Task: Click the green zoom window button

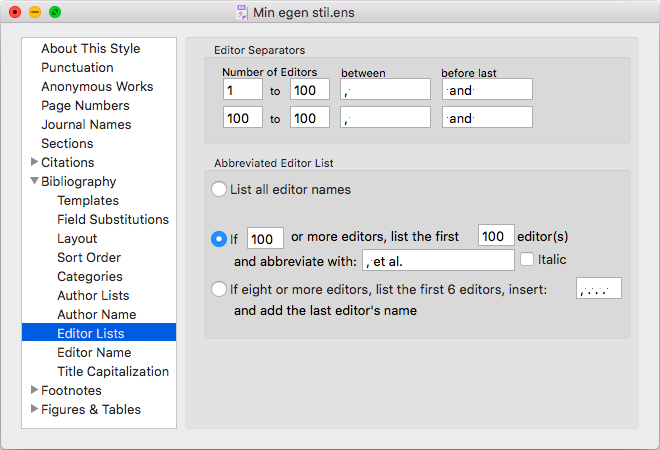Action: click(55, 12)
